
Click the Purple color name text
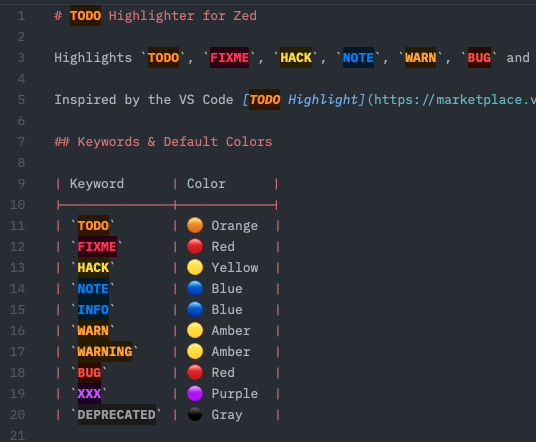click(x=234, y=393)
